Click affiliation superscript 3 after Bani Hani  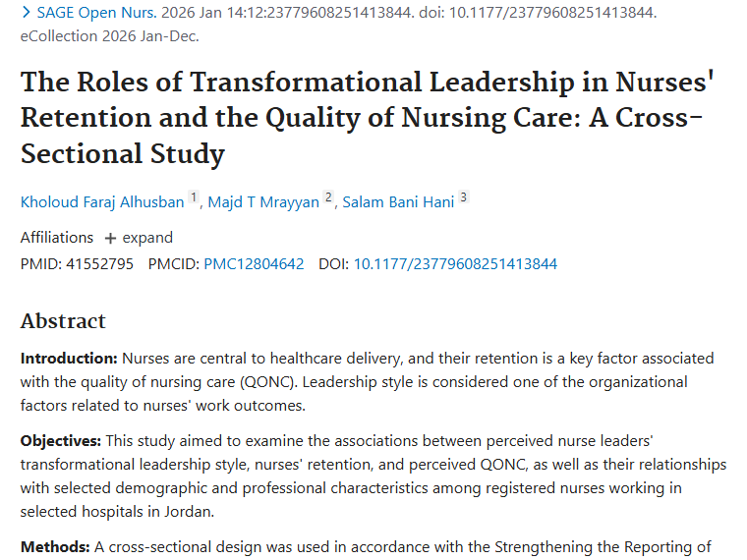click(463, 198)
